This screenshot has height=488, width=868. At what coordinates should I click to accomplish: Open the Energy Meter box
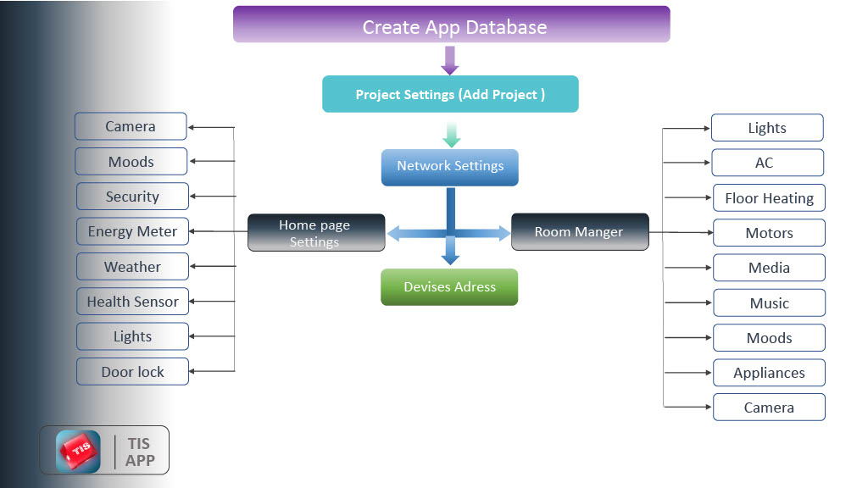coord(132,231)
